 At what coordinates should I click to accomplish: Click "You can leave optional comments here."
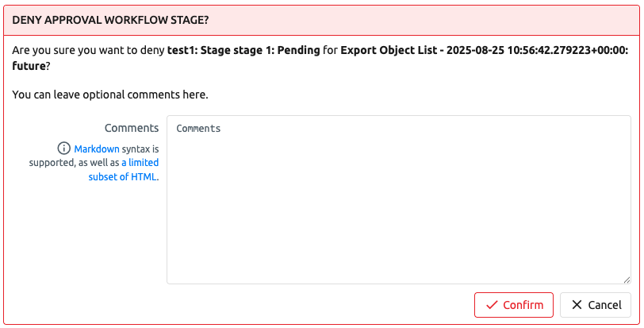[x=110, y=95]
